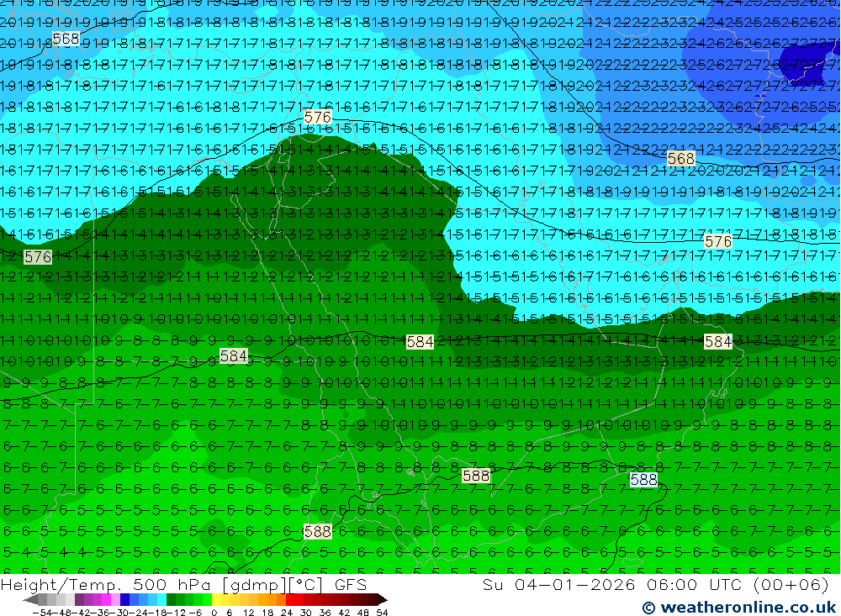Click the 584 label in the left half
The image size is (841, 616).
(234, 355)
